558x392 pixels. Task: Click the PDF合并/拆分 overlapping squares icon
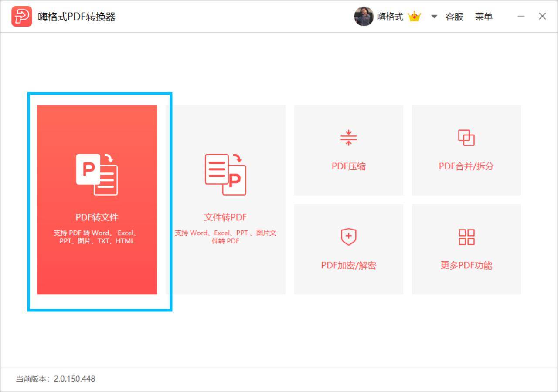(466, 138)
